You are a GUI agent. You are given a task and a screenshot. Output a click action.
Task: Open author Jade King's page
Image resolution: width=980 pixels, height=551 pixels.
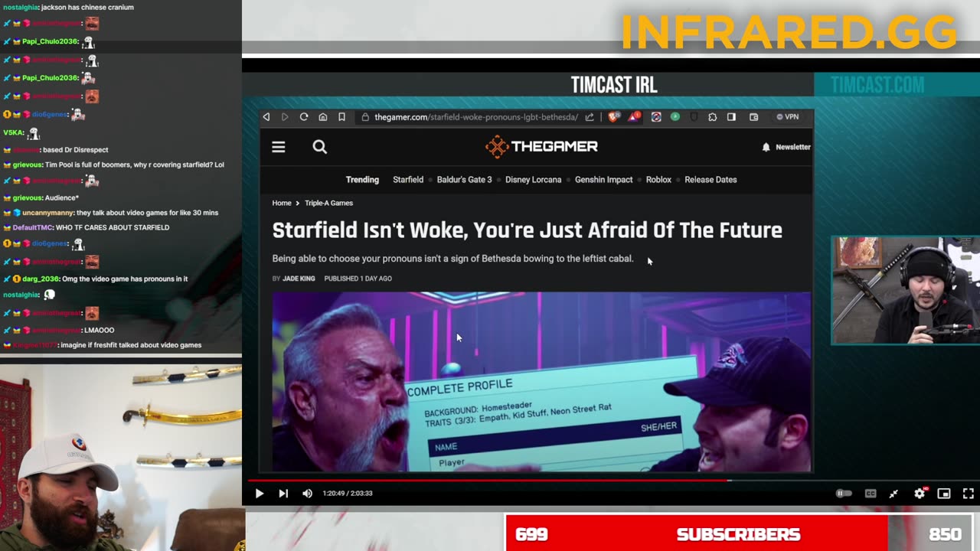click(299, 279)
